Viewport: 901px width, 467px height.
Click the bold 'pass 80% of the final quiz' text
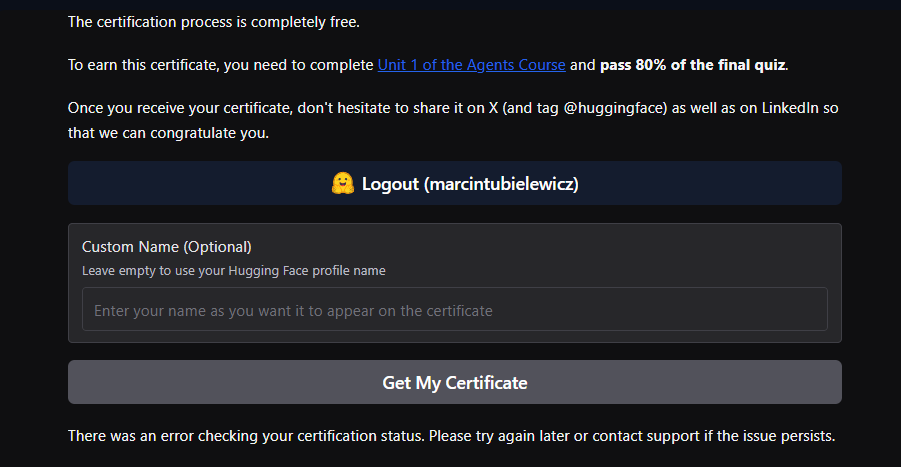[692, 65]
